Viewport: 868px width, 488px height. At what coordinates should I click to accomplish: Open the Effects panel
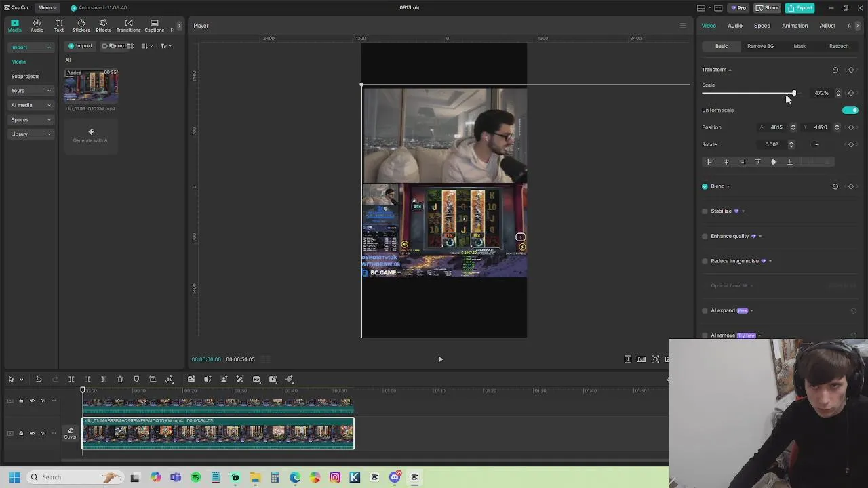pos(103,26)
